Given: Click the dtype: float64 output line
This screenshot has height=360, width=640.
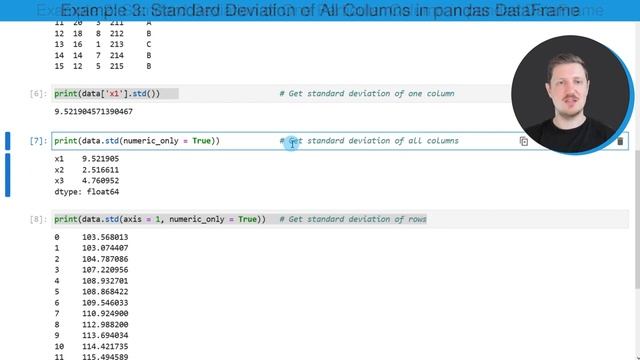Looking at the screenshot, I should point(87,192).
